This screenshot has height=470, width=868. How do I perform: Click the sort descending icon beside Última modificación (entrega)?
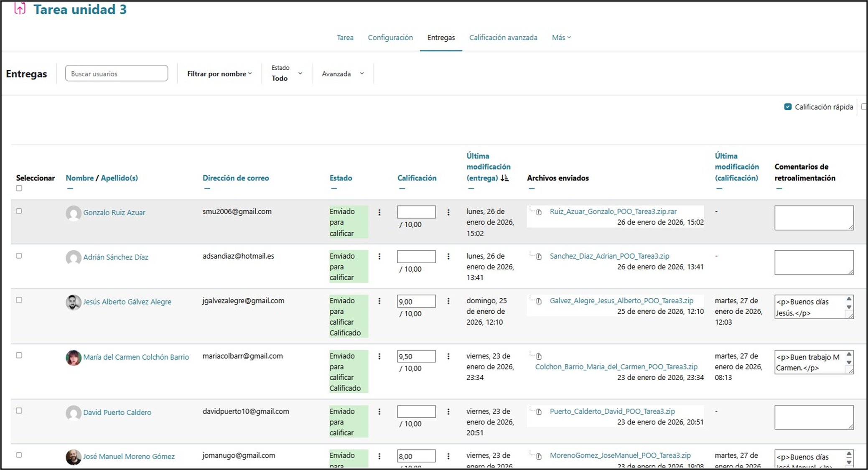(x=505, y=178)
